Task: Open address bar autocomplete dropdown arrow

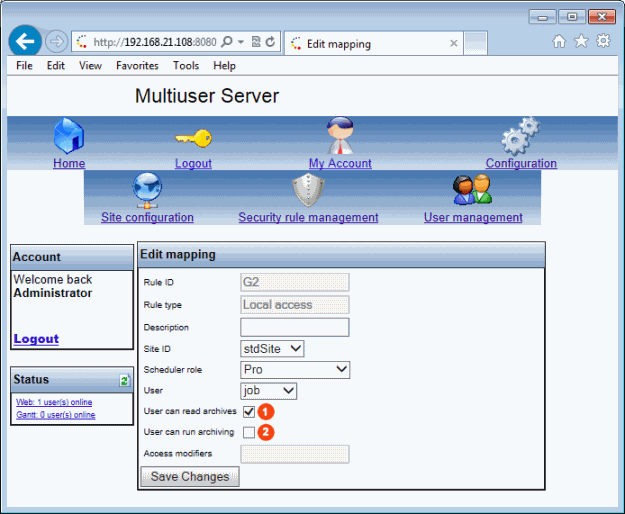Action: point(241,42)
